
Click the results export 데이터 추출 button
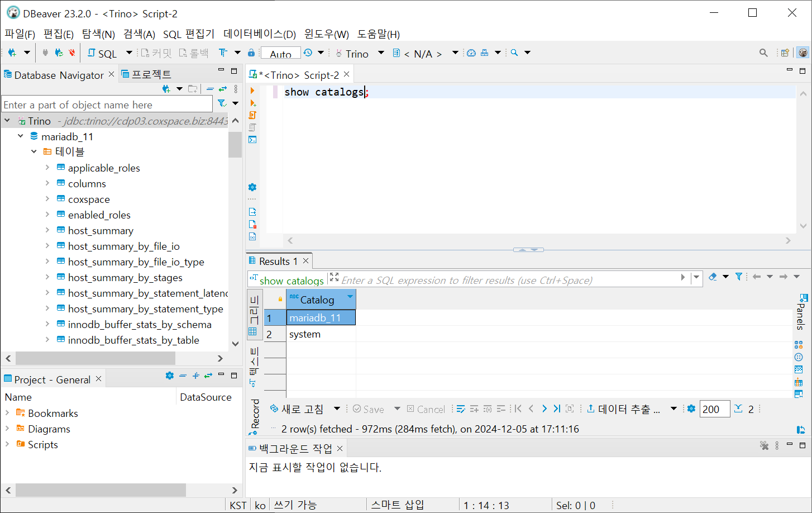[x=623, y=409]
